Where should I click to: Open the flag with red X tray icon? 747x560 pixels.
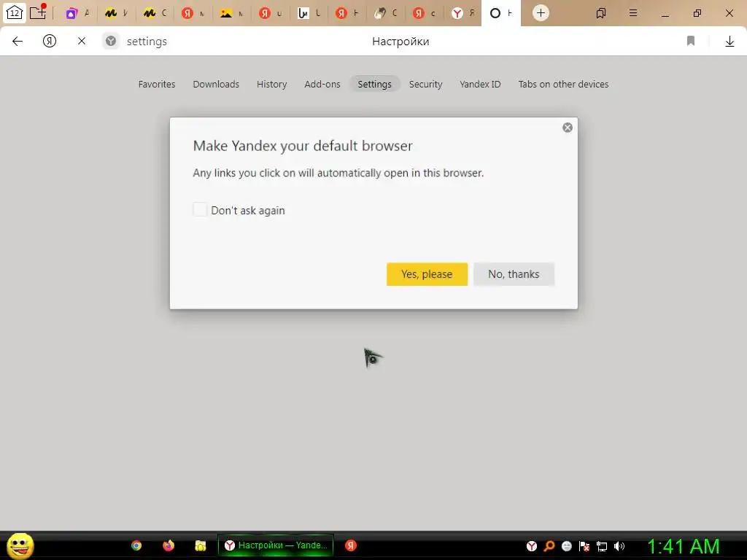(x=584, y=546)
